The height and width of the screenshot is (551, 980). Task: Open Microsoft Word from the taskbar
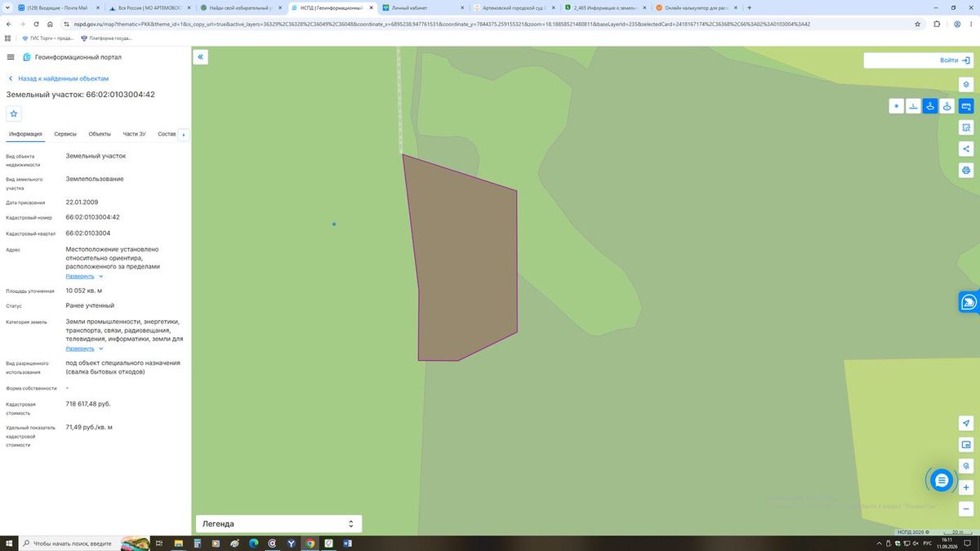coord(348,543)
